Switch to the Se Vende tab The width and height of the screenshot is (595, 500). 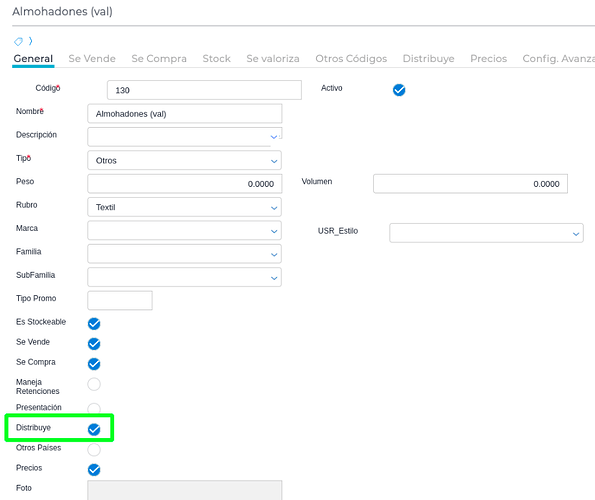92,58
